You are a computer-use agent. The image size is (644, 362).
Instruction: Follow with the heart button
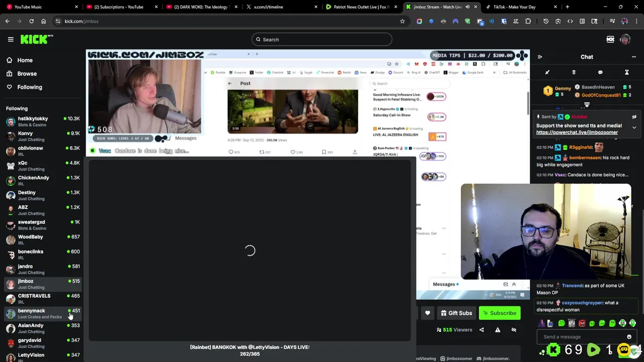pyautogui.click(x=428, y=313)
